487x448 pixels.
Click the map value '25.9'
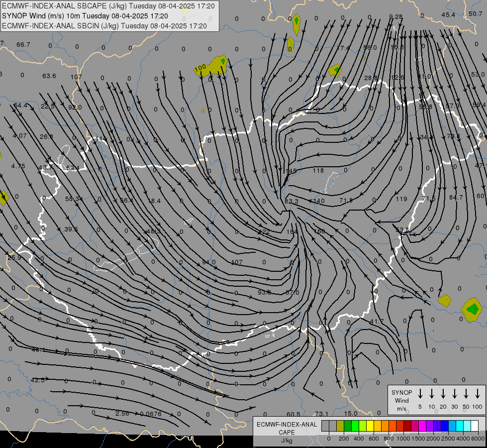point(14,258)
